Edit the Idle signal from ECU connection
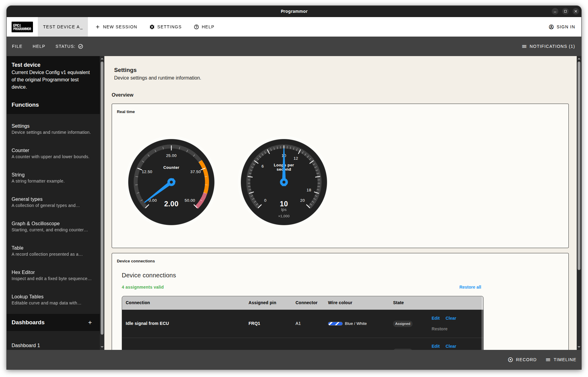The height and width of the screenshot is (377, 588). (x=435, y=318)
